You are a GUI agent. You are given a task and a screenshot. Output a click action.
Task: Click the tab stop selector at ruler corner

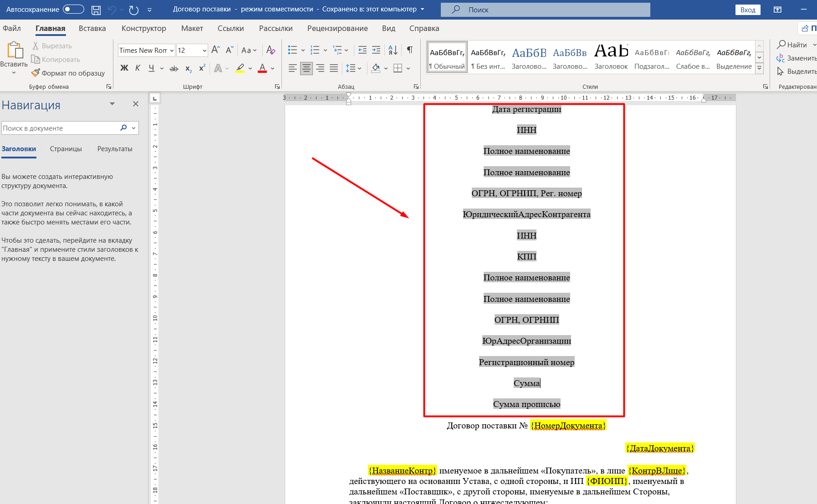155,98
